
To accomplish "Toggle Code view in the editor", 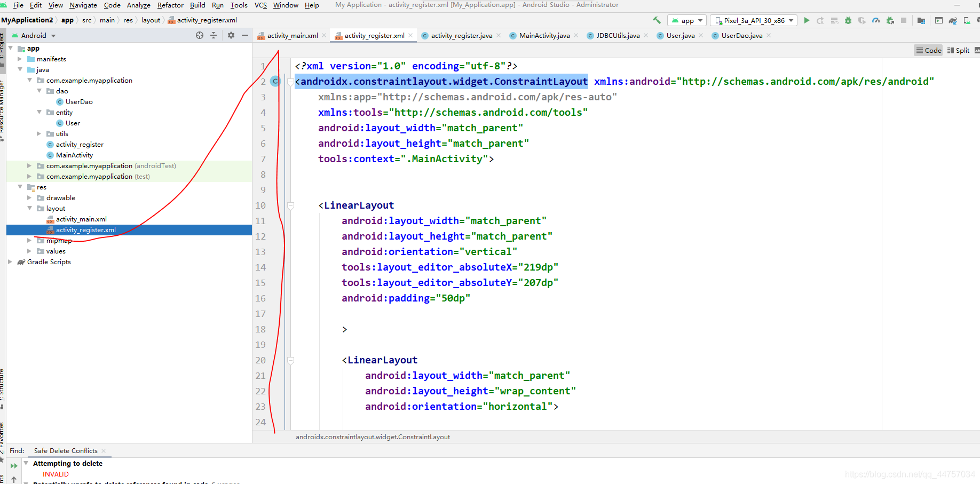I will 928,50.
